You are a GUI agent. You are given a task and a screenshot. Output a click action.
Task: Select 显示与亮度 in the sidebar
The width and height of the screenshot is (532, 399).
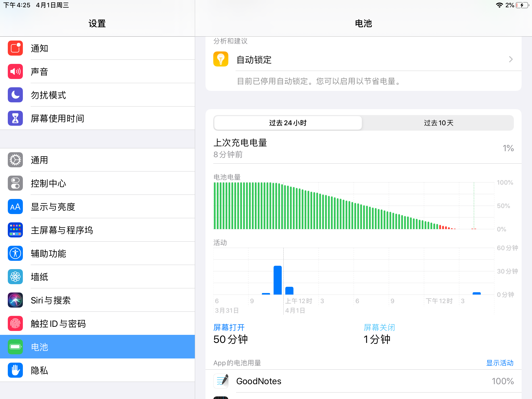pos(53,207)
